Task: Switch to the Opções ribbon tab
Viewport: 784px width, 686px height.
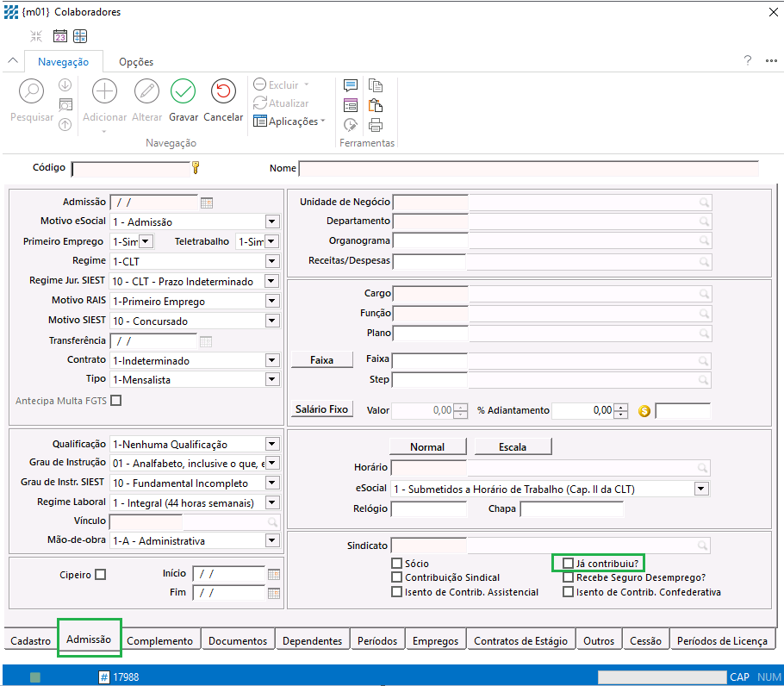Action: 136,62
